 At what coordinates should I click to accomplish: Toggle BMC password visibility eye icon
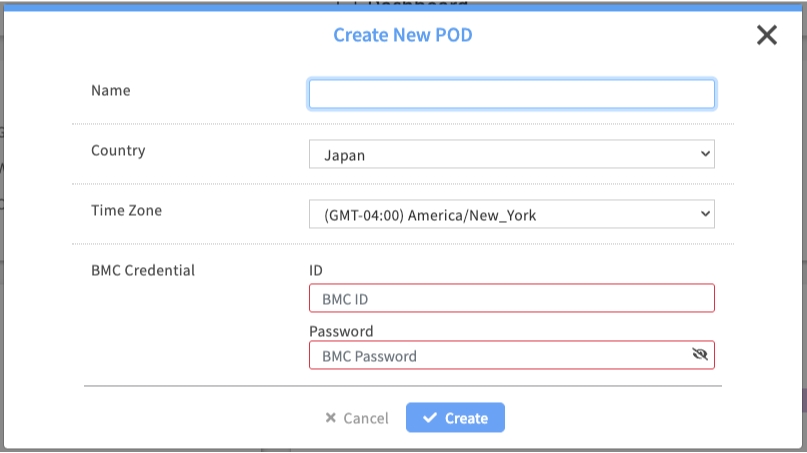pyautogui.click(x=699, y=355)
